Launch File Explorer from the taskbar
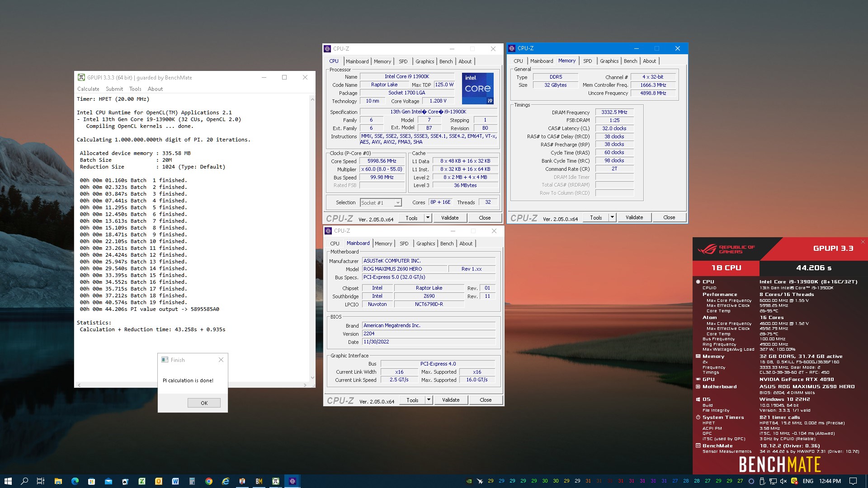 tap(58, 481)
